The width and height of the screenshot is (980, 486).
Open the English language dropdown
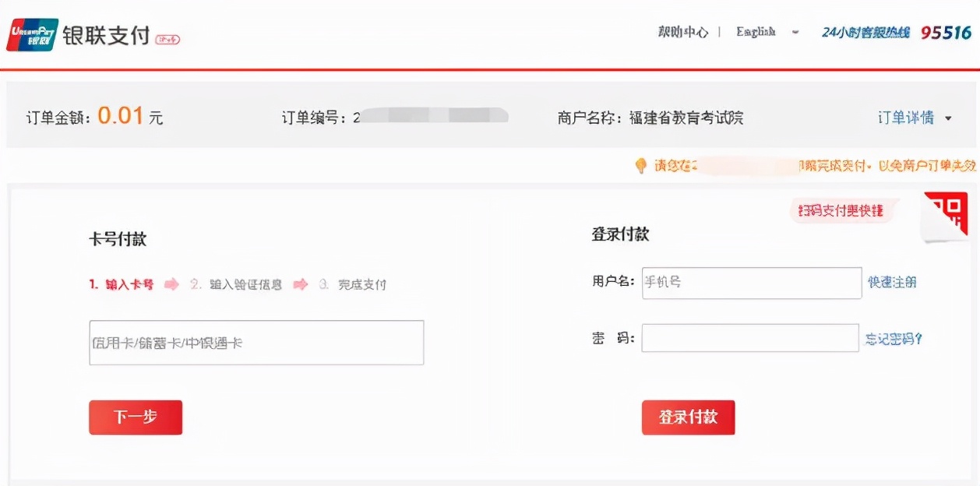point(796,33)
